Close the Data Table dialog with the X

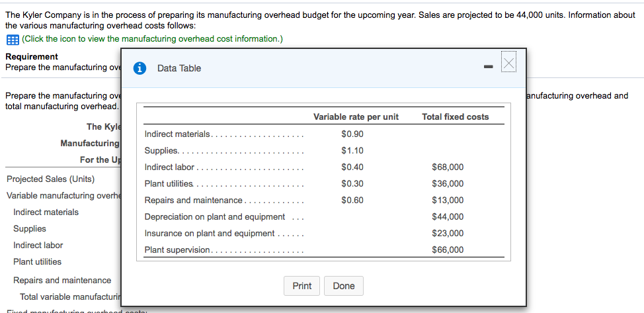[509, 63]
